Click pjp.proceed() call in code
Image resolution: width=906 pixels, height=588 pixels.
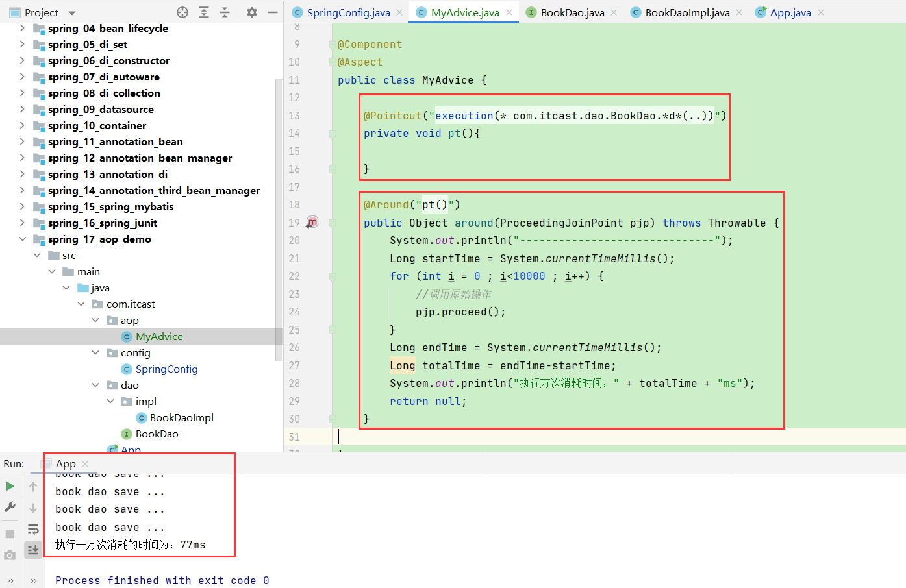[x=460, y=312]
